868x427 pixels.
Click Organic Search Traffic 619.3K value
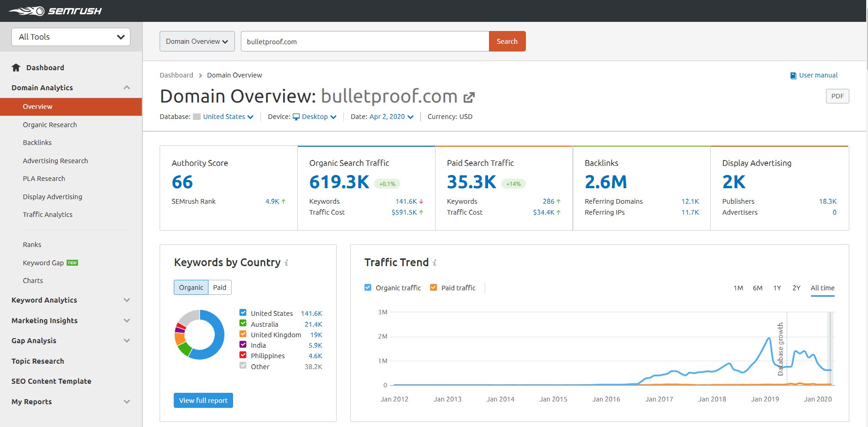coord(339,182)
